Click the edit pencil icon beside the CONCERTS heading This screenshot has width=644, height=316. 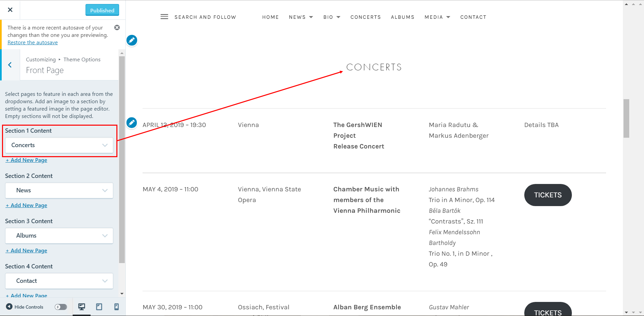131,40
